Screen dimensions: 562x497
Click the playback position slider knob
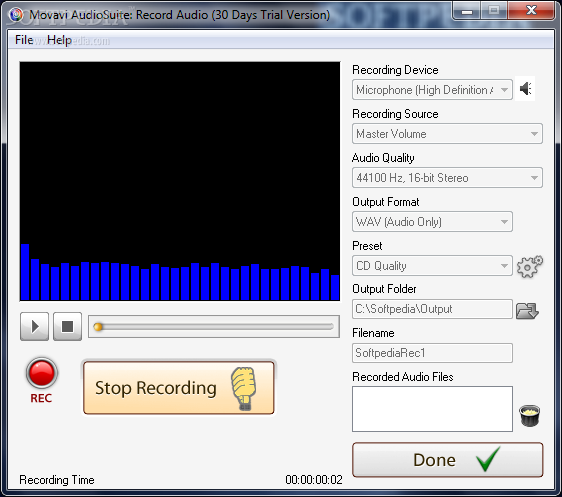click(98, 327)
